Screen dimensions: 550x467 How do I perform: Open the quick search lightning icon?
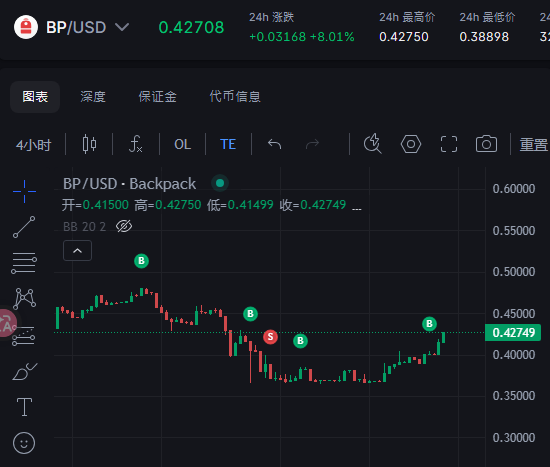click(x=373, y=144)
